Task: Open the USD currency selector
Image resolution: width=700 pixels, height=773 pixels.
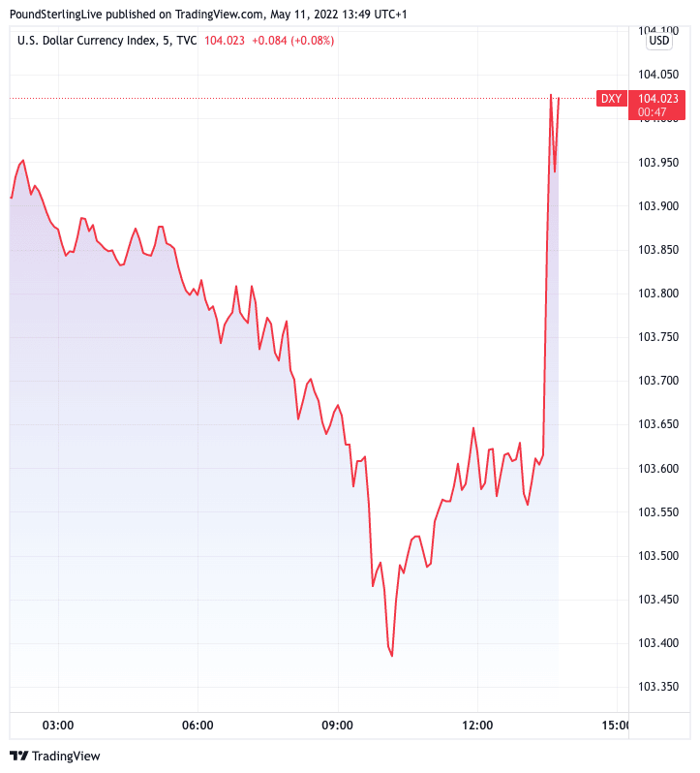Action: pos(659,40)
